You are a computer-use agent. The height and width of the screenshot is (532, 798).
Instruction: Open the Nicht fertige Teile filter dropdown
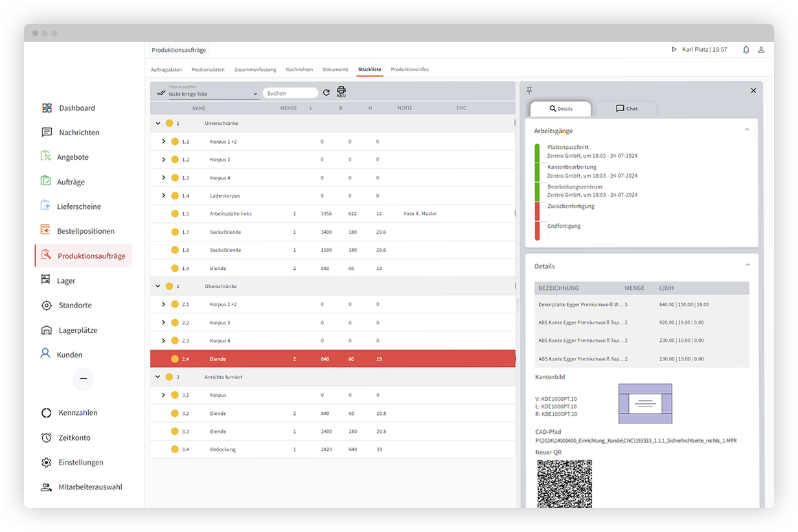(x=212, y=93)
